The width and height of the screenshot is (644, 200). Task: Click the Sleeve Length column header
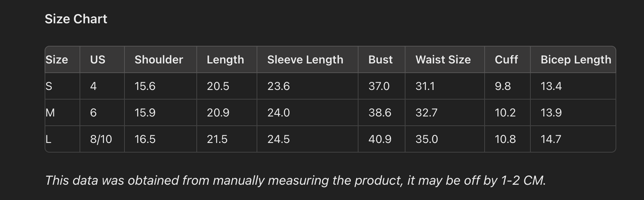[305, 60]
